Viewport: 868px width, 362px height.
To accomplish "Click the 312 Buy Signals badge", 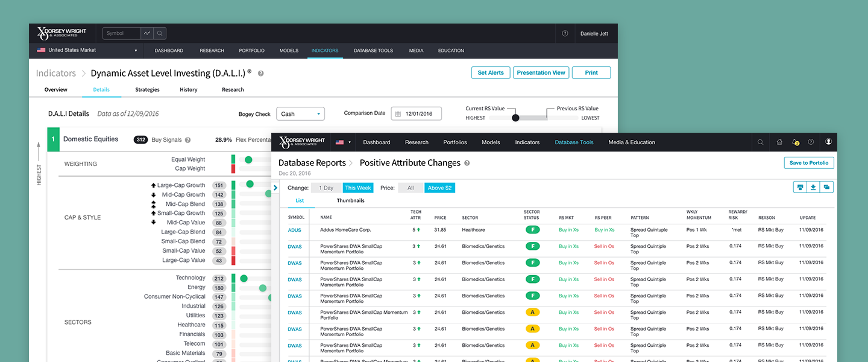I will [x=141, y=139].
